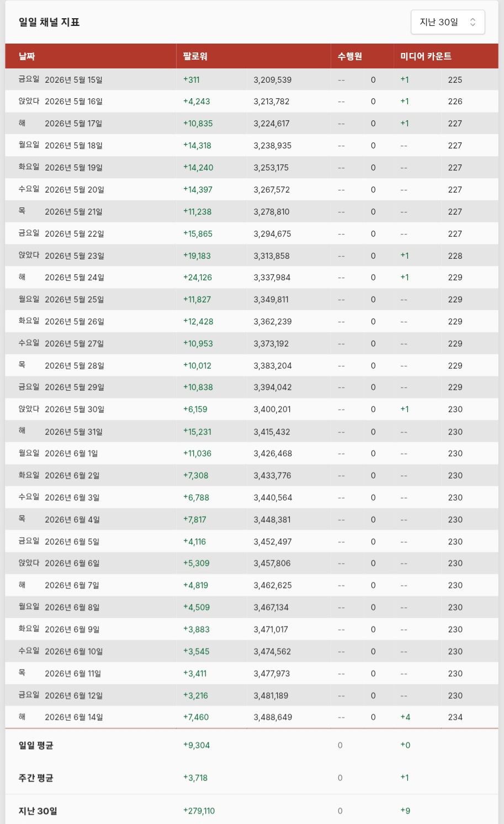Select the 2026년 5월 31일 row date
504x824 pixels.
pyautogui.click(x=73, y=432)
